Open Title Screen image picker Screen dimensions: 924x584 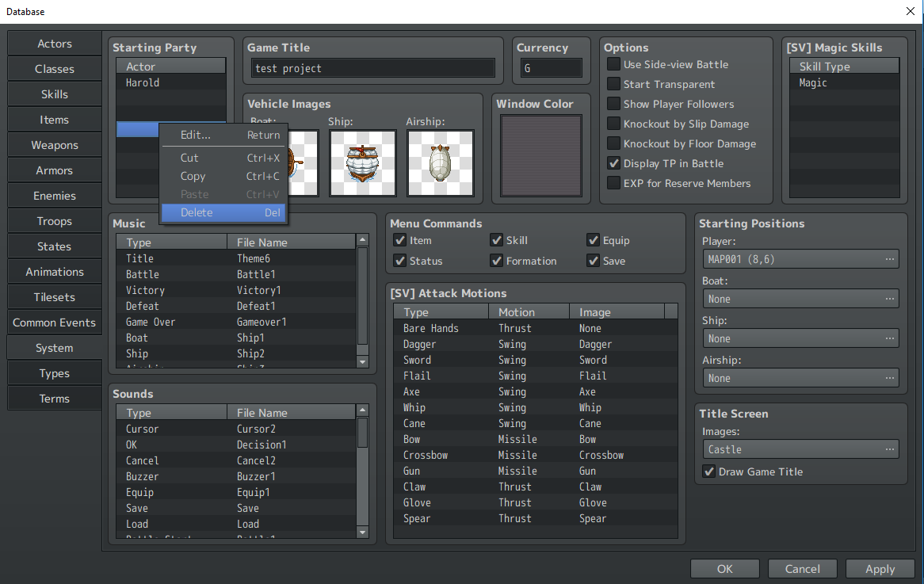800,449
